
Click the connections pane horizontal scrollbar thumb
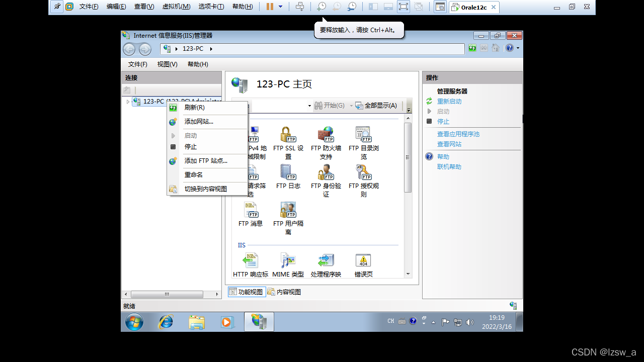click(168, 295)
